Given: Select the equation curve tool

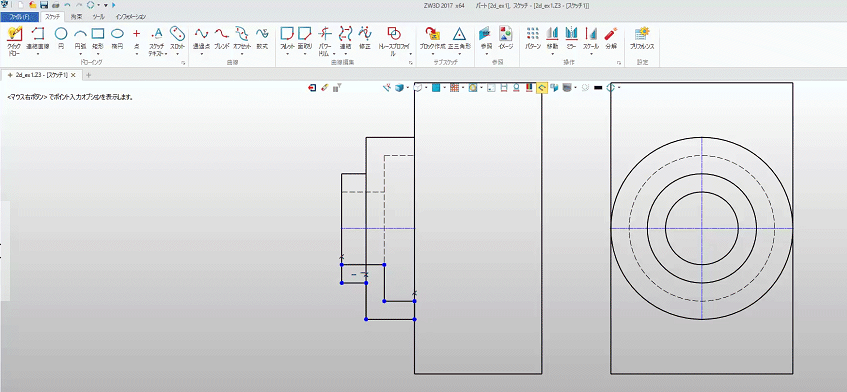Looking at the screenshot, I should pos(262,39).
